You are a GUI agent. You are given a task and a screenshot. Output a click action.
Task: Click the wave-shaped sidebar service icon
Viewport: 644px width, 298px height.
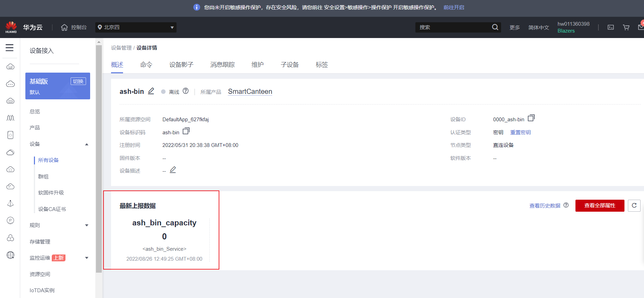pos(10,118)
